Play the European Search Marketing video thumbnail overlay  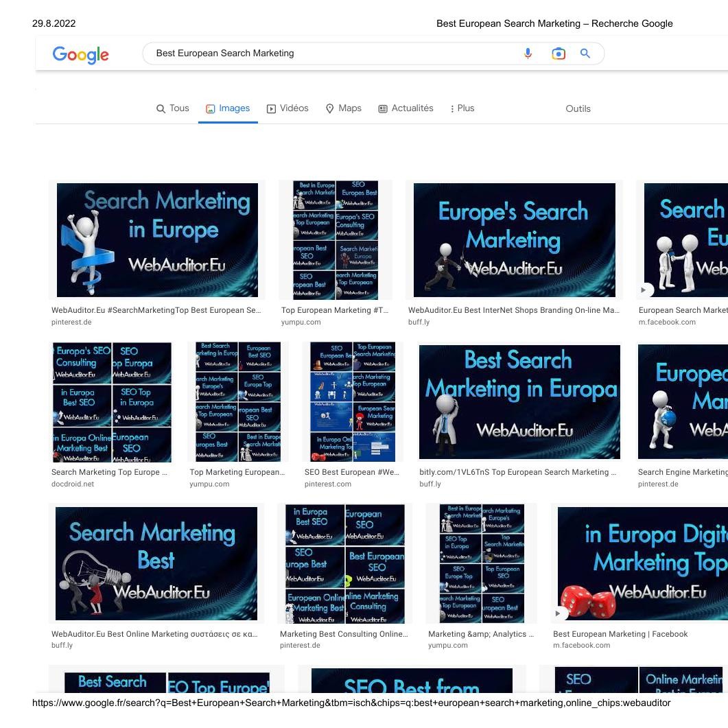pos(644,290)
